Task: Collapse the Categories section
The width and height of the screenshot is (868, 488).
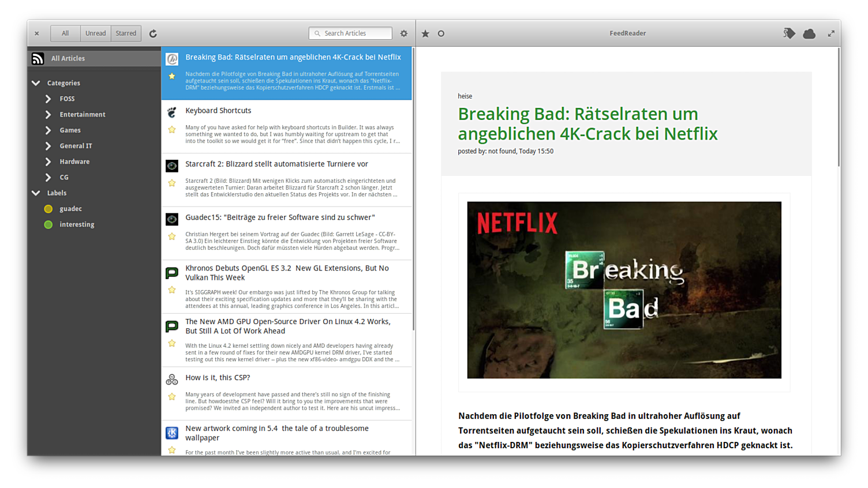Action: [36, 83]
